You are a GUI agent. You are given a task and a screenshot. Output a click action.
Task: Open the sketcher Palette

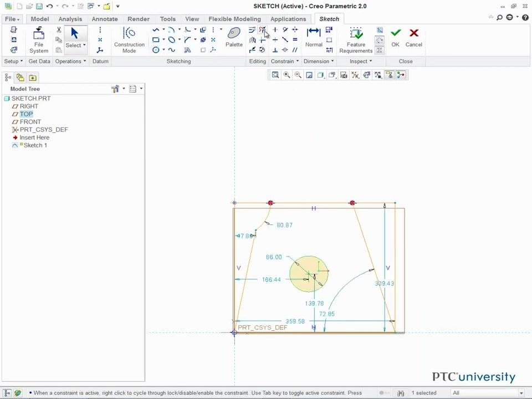pyautogui.click(x=234, y=37)
